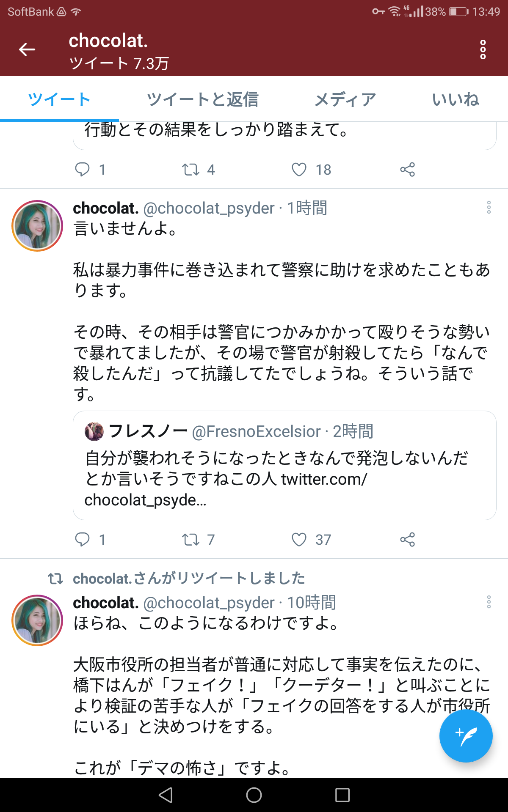508x812 pixels.
Task: Tap chocolat. avatar on the 10時間 tweet
Action: (x=37, y=620)
